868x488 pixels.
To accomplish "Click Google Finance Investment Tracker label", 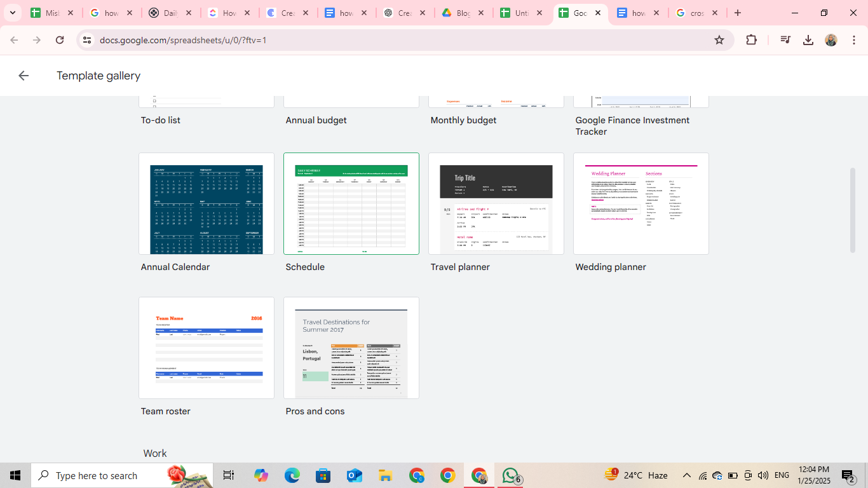I will (x=632, y=126).
